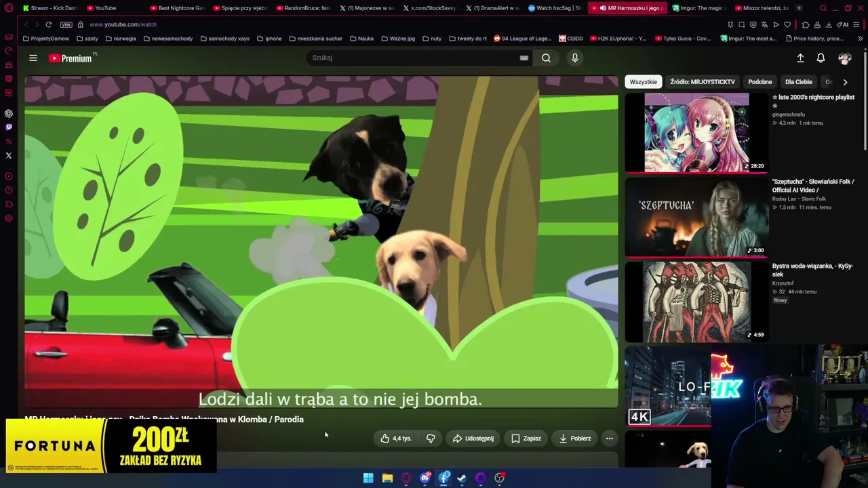Open File Explorer from the taskbar
This screenshot has height=488, width=868.
(x=387, y=478)
